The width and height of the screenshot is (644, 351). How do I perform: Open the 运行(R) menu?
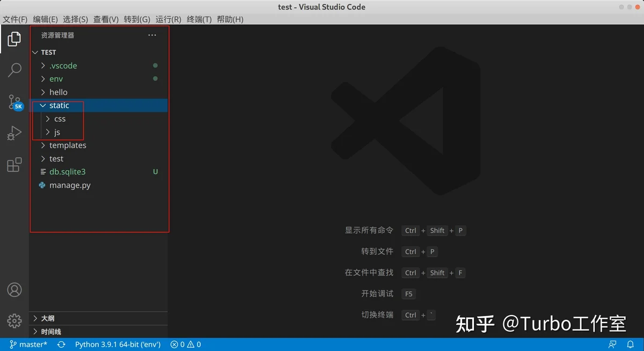pyautogui.click(x=169, y=19)
